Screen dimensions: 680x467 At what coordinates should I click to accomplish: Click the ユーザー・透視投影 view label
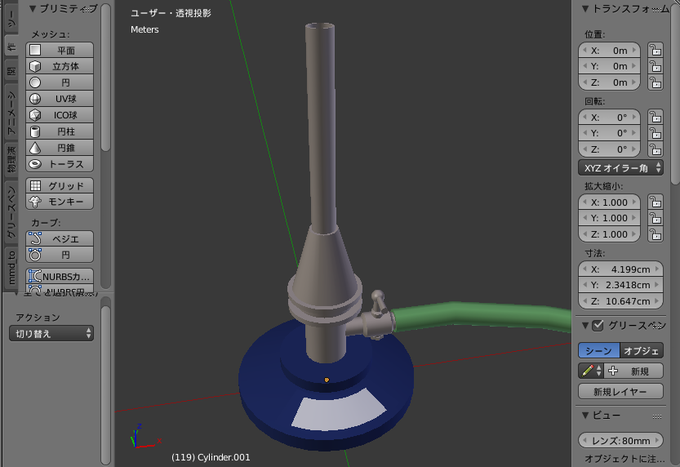(x=171, y=13)
